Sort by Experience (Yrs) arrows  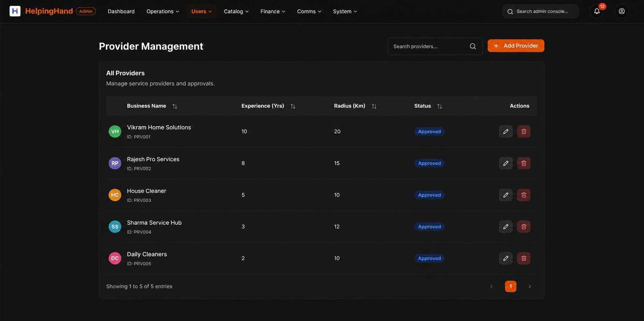tap(293, 106)
